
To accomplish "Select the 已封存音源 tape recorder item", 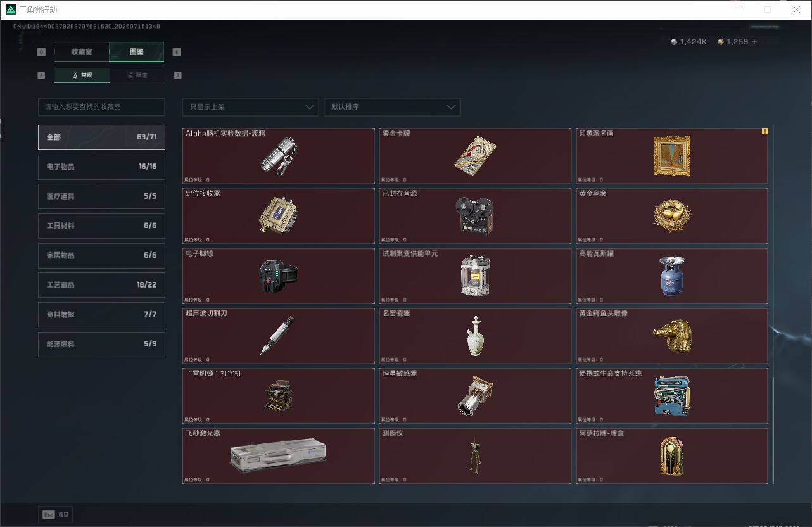I will (475, 216).
